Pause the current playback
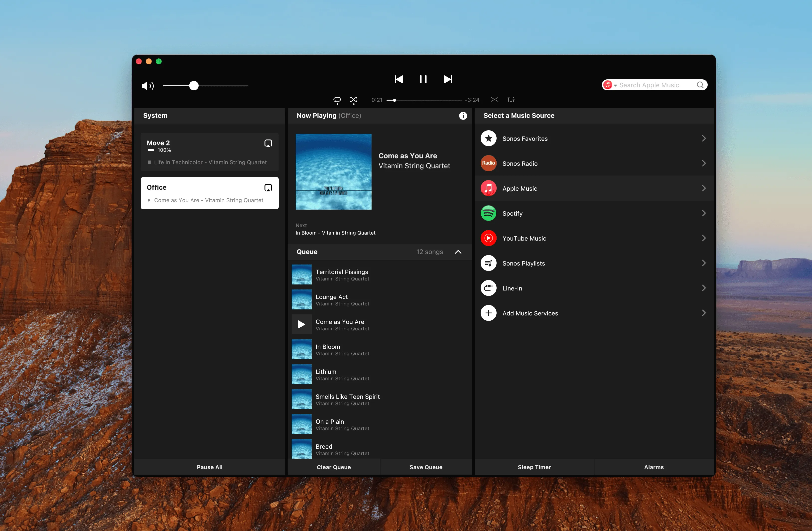 [423, 80]
